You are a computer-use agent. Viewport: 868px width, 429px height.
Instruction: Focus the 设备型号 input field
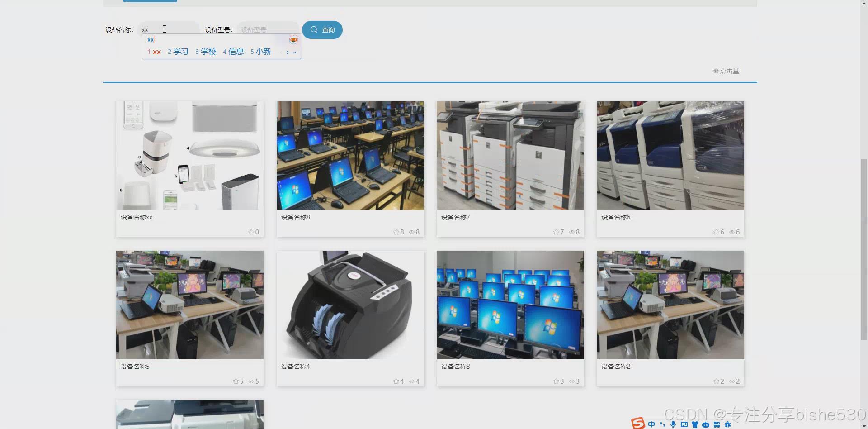tap(268, 30)
